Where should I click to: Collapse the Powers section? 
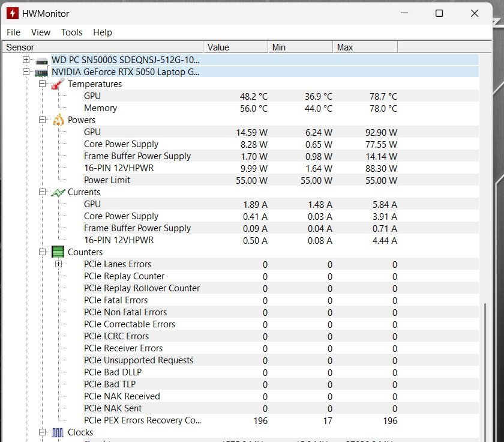tap(42, 120)
